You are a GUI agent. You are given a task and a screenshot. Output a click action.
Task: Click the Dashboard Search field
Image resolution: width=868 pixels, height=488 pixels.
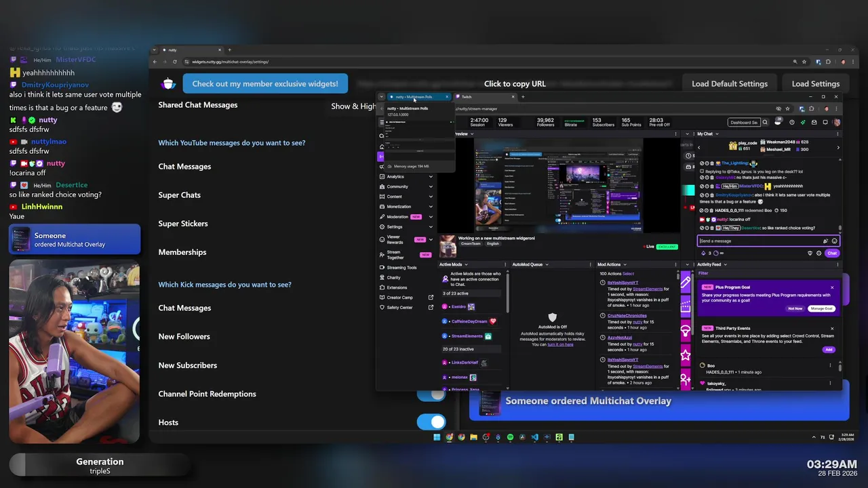tap(743, 123)
